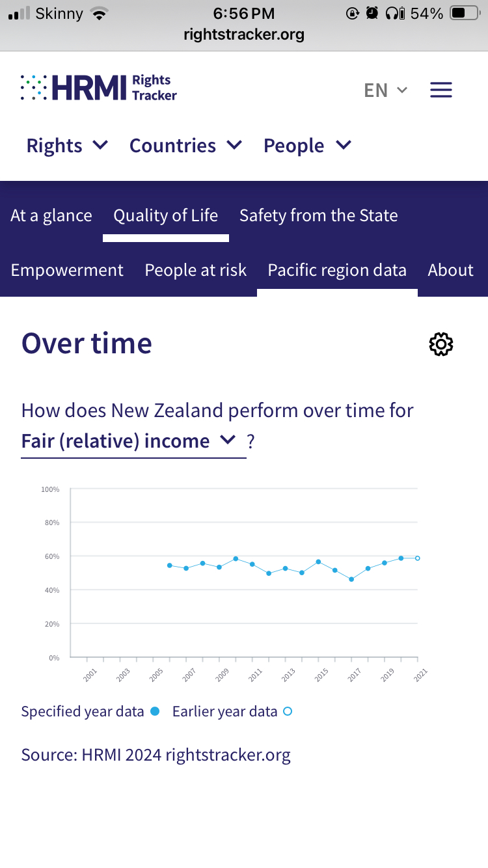Switch to the At a glance tab

[51, 216]
